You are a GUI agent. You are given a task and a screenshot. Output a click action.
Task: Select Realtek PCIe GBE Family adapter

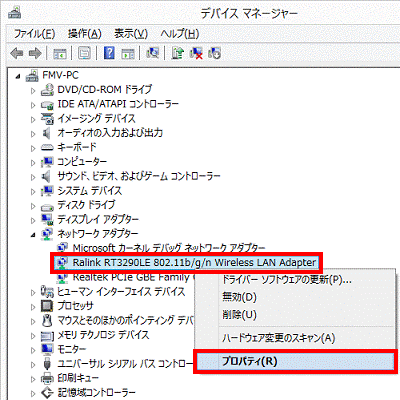133,277
